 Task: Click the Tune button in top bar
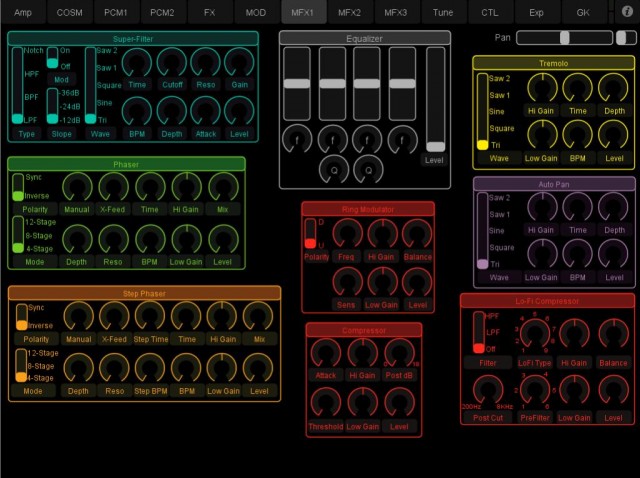[442, 12]
